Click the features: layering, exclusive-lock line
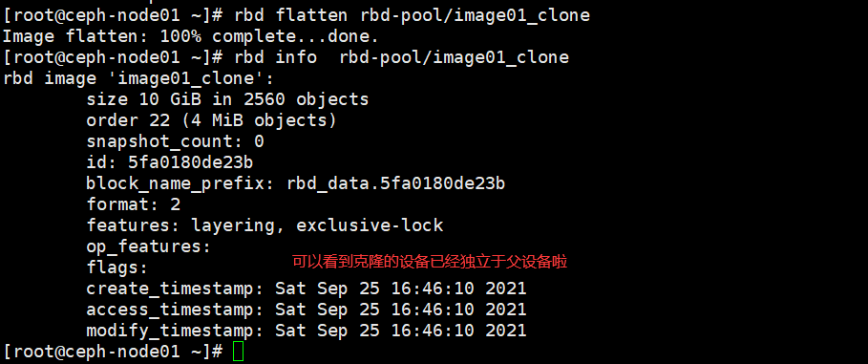This screenshot has width=868, height=364. coord(265,226)
